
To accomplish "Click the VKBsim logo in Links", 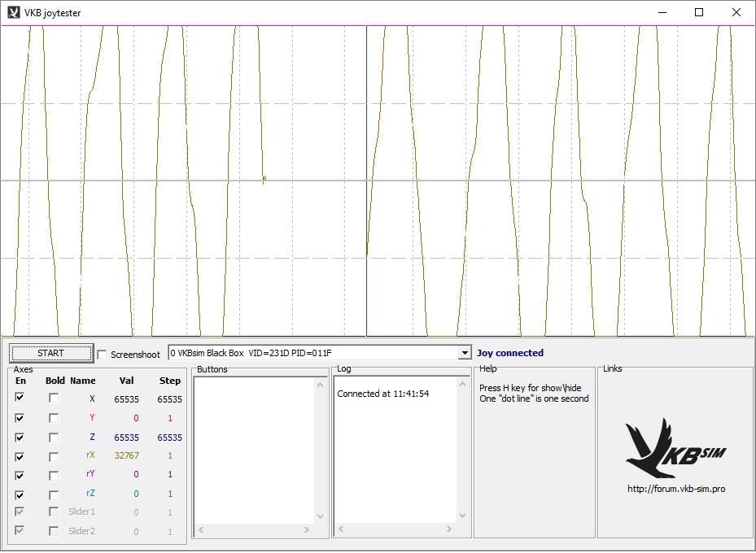I will pos(675,448).
